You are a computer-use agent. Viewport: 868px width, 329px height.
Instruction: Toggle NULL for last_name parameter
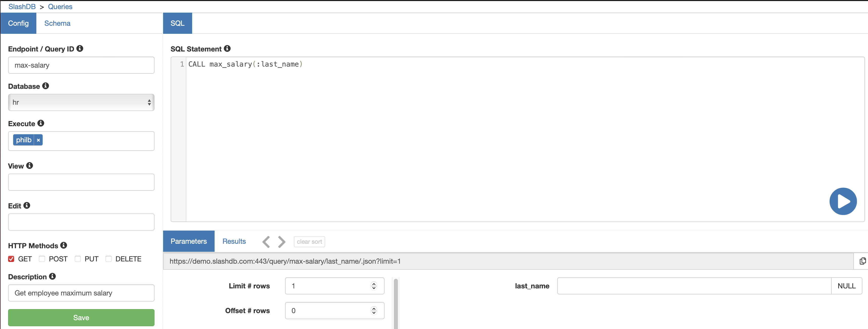[847, 286]
